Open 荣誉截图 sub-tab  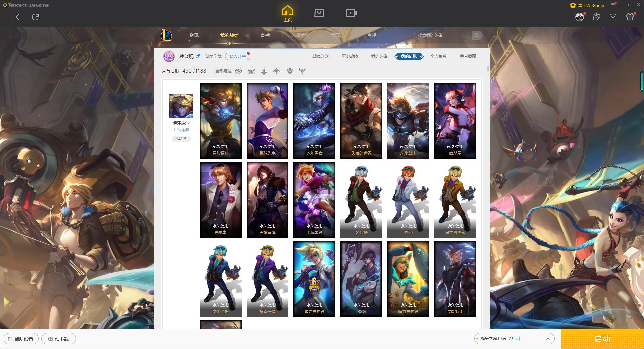point(468,56)
